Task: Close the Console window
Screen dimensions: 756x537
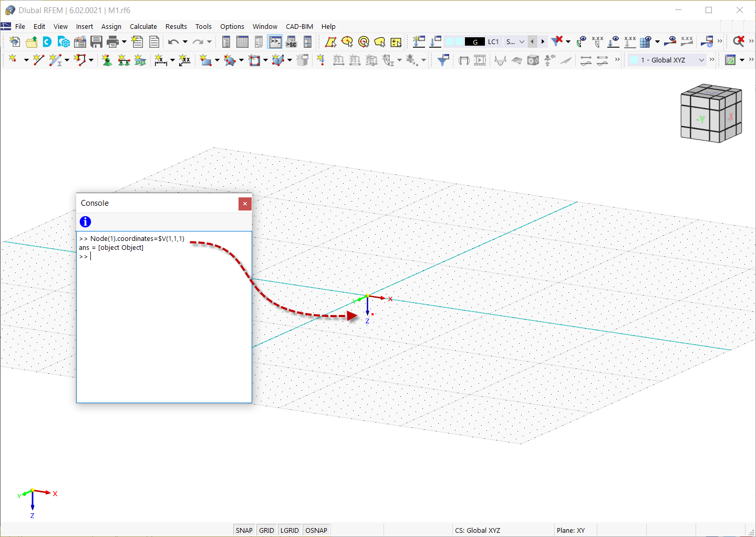Action: click(x=245, y=204)
